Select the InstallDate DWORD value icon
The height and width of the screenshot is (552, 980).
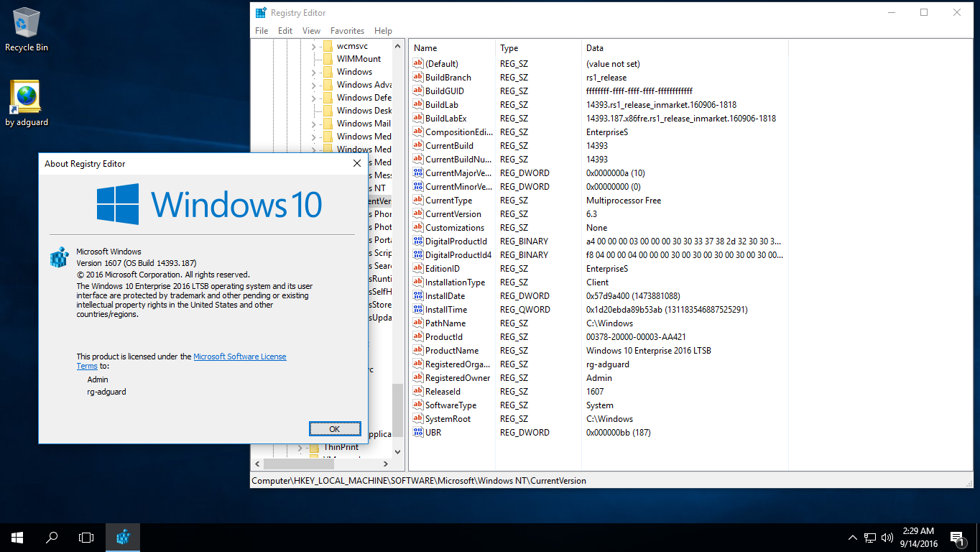(x=418, y=296)
